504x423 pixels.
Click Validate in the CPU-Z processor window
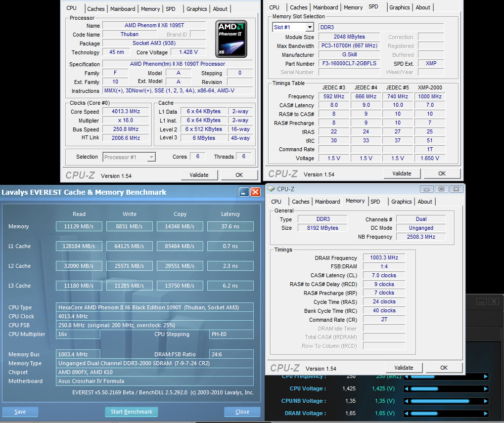tap(199, 175)
